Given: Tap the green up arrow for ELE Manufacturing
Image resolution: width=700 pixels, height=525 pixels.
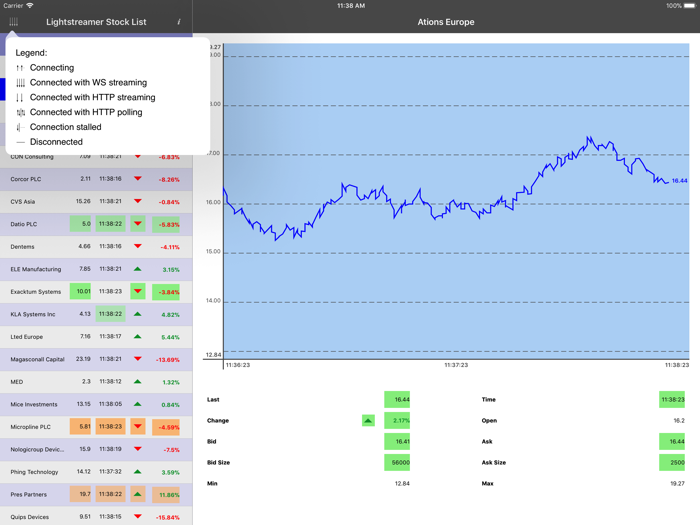Looking at the screenshot, I should 138,269.
